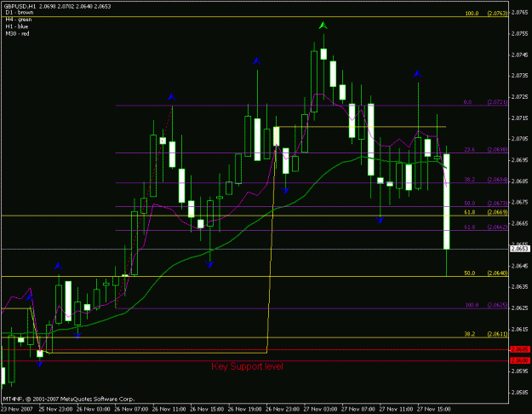
Task: Click the current price tag 2.0653
Action: pos(520,249)
